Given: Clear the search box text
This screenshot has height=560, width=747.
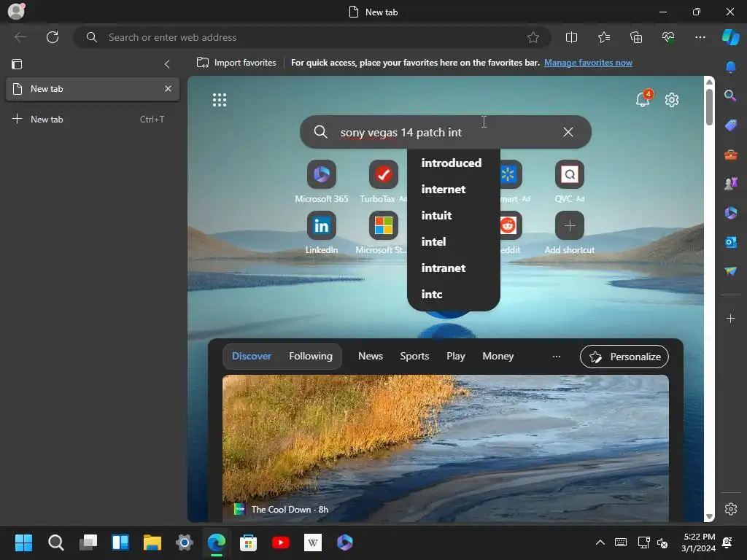Looking at the screenshot, I should pyautogui.click(x=568, y=132).
